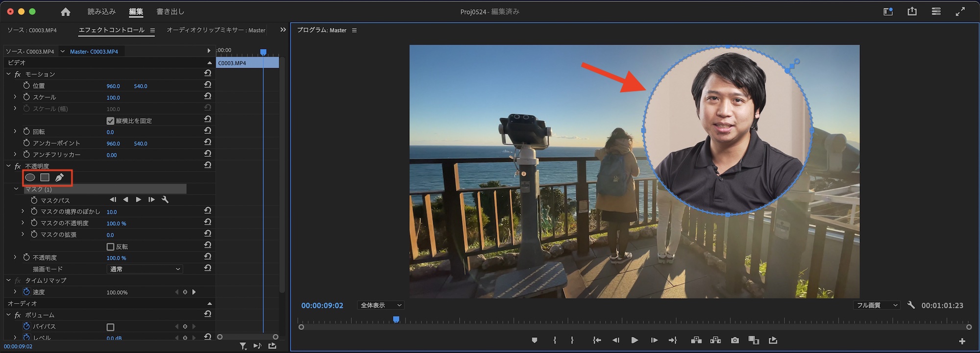Viewport: 980px width, 353px height.
Task: Select the ellipse mask tool
Action: 30,177
